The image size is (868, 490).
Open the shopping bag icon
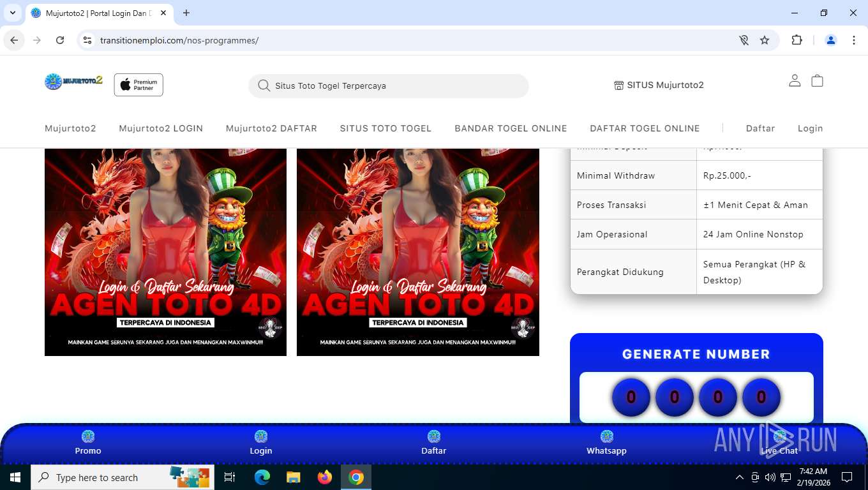coord(817,80)
